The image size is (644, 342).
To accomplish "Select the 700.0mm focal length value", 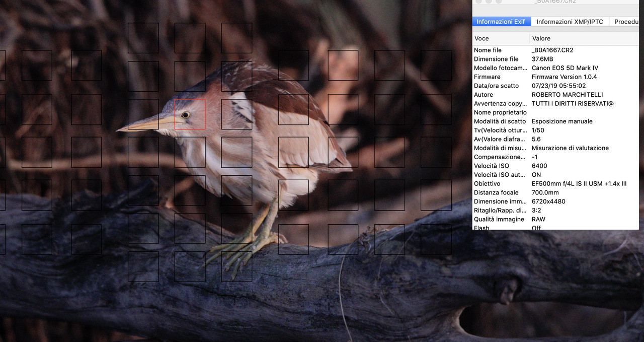I will pos(545,192).
